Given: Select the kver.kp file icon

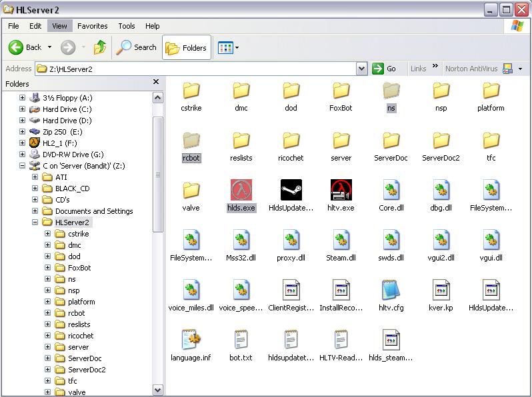Looking at the screenshot, I should [441, 290].
